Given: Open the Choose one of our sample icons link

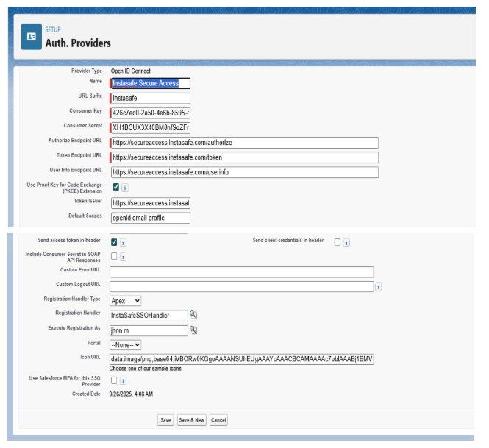Looking at the screenshot, I should [146, 369].
